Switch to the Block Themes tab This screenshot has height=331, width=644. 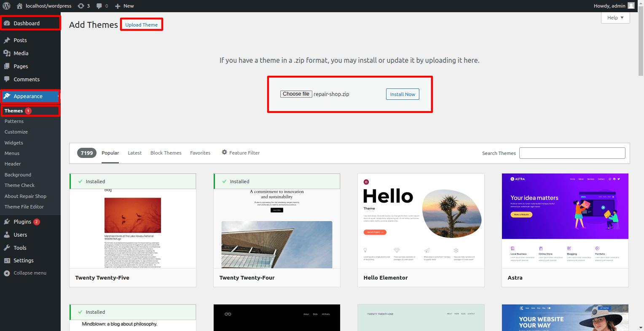(x=166, y=153)
